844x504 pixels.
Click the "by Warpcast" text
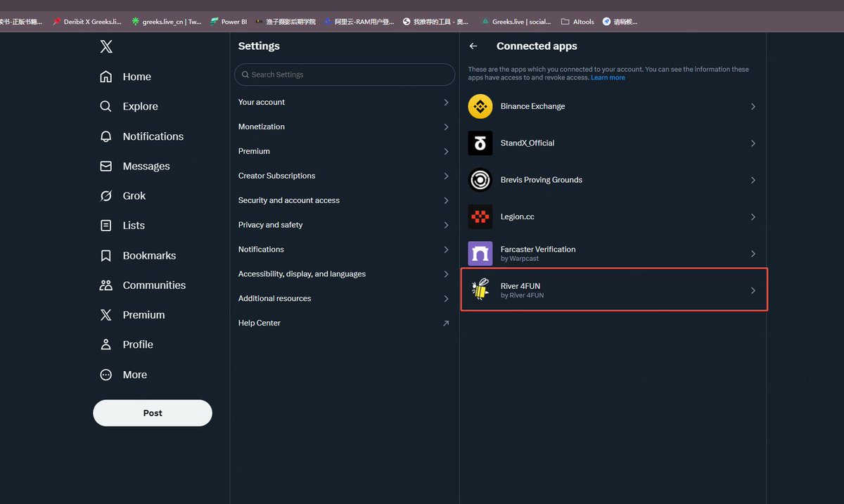[520, 259]
